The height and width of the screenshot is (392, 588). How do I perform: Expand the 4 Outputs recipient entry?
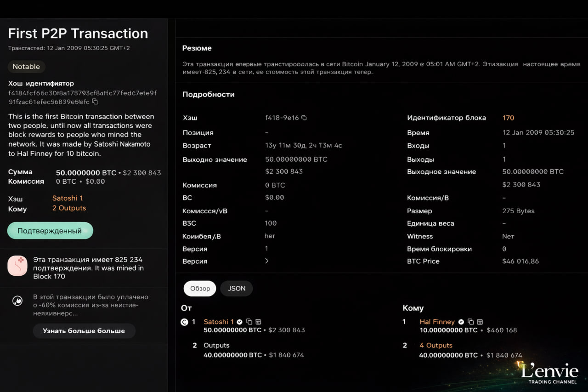435,345
